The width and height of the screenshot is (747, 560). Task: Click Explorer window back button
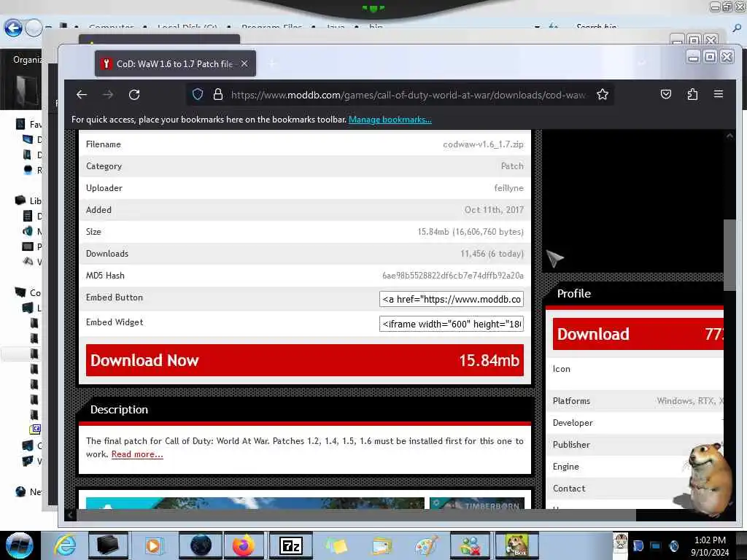point(13,28)
